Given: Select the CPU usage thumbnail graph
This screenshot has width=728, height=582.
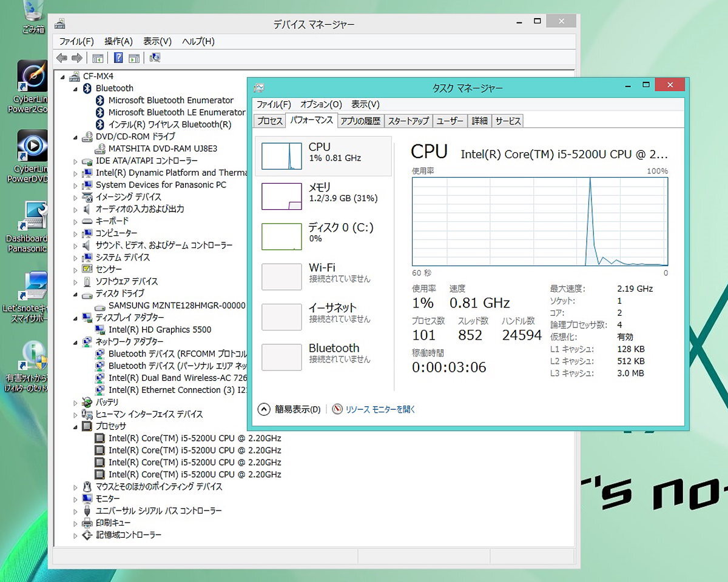Looking at the screenshot, I should 281,156.
